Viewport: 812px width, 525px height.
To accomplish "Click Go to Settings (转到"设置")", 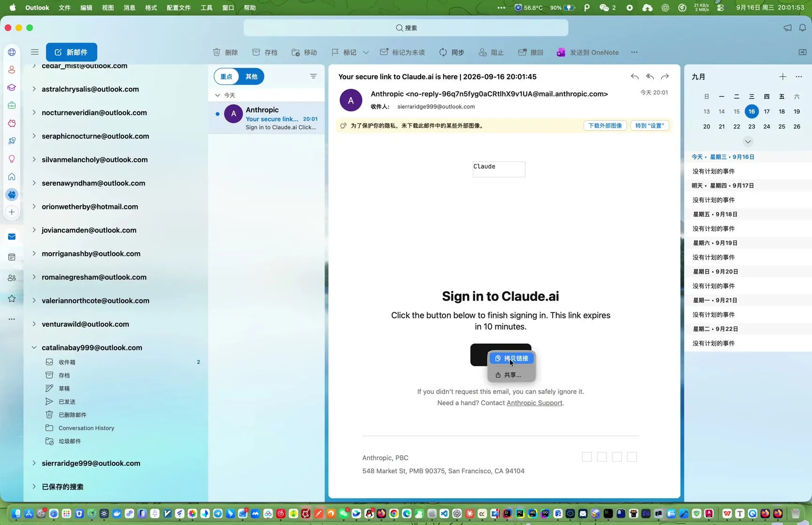I will coord(649,126).
